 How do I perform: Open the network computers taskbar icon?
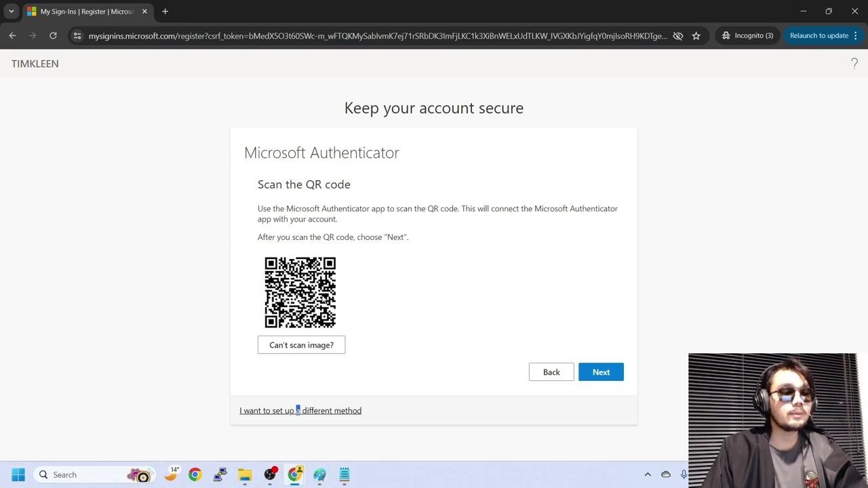[x=220, y=474]
